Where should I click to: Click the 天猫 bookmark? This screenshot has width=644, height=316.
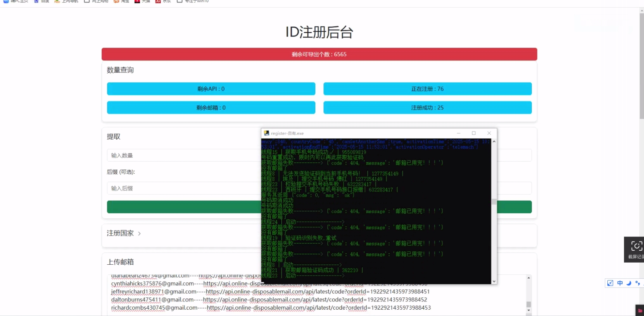[x=143, y=1]
